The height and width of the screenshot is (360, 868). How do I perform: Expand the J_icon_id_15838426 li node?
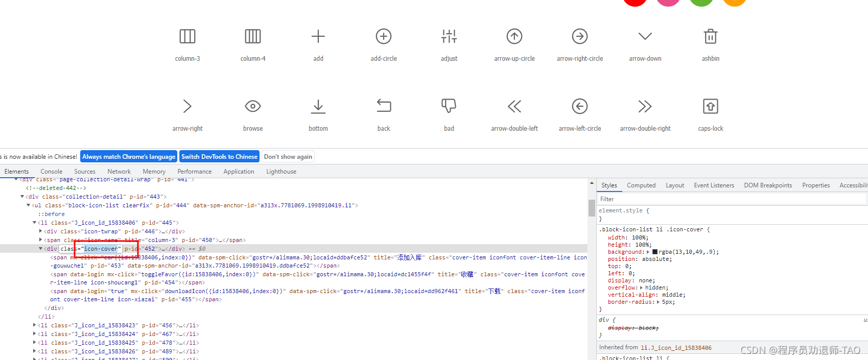pyautogui.click(x=34, y=351)
